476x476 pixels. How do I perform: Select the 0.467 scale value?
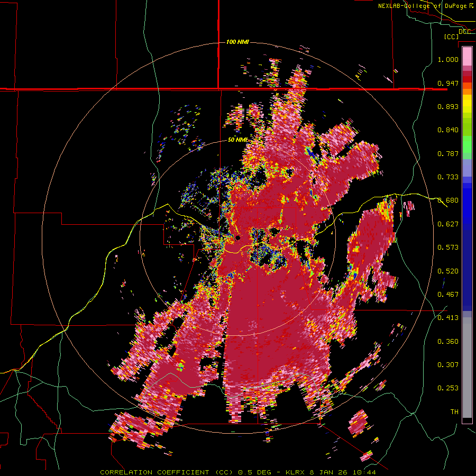[448, 295]
